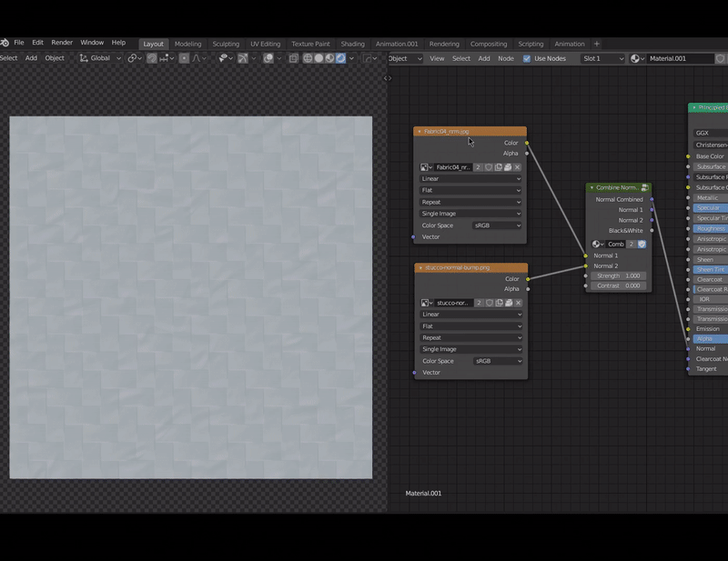The image size is (728, 561).
Task: Duplicate the Fabric04 image datablock
Action: point(498,167)
